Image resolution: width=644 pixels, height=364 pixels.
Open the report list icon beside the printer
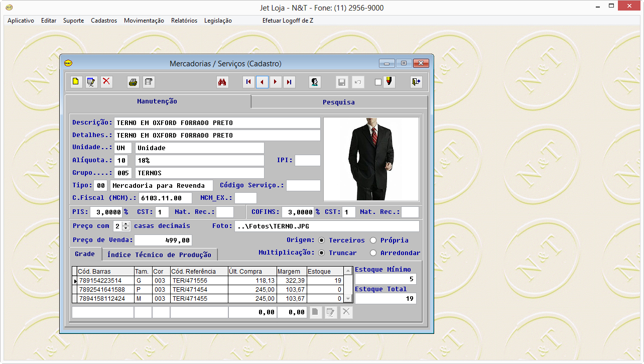[149, 82]
